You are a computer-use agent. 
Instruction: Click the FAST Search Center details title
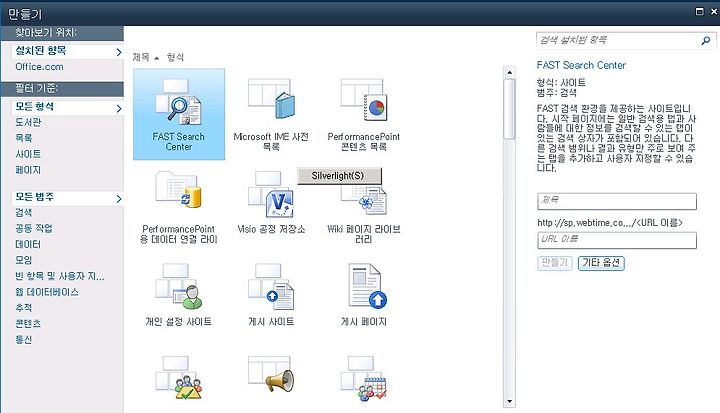pos(581,65)
